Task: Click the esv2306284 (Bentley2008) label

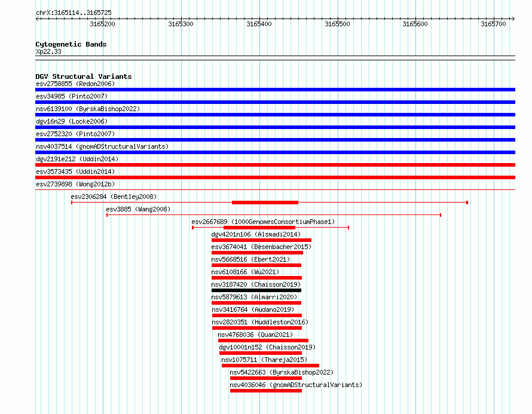Action: coord(114,197)
